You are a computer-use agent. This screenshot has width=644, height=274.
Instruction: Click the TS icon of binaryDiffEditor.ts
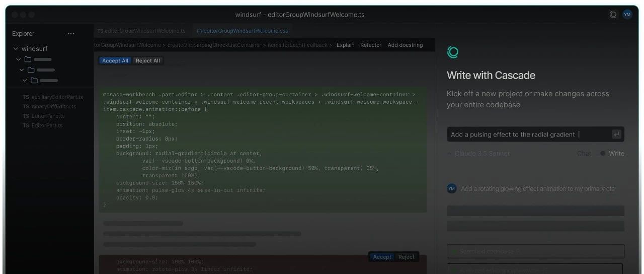coord(26,106)
